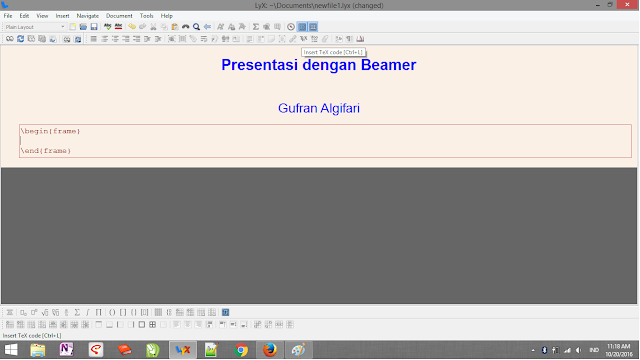Open Find and Replace with magnifier icon
The height and width of the screenshot is (360, 640).
196,27
